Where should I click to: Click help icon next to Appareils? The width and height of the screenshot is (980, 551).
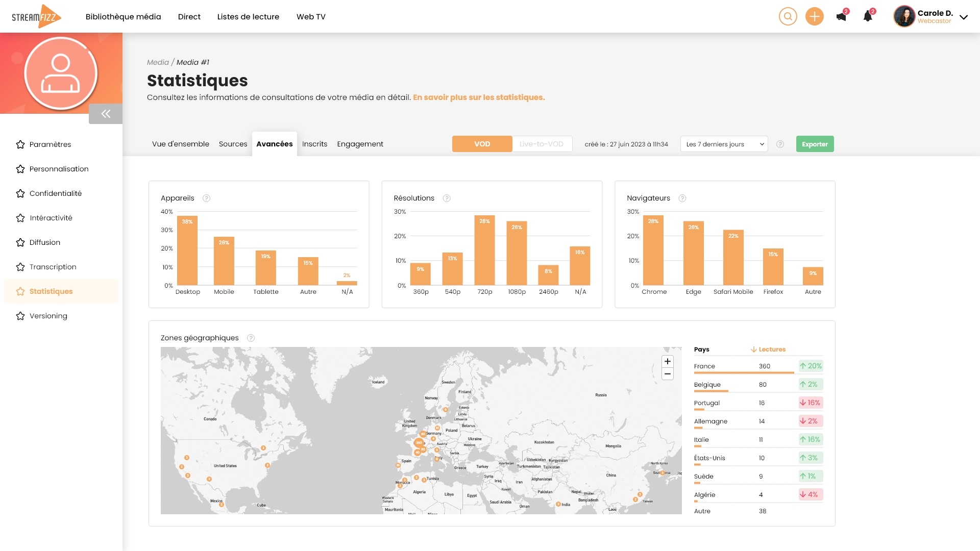(206, 198)
